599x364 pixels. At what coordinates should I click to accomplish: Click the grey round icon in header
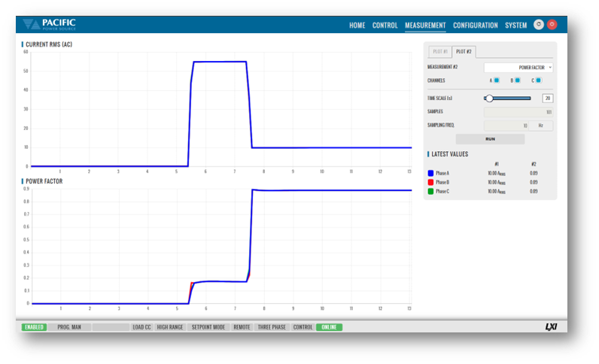tap(539, 25)
